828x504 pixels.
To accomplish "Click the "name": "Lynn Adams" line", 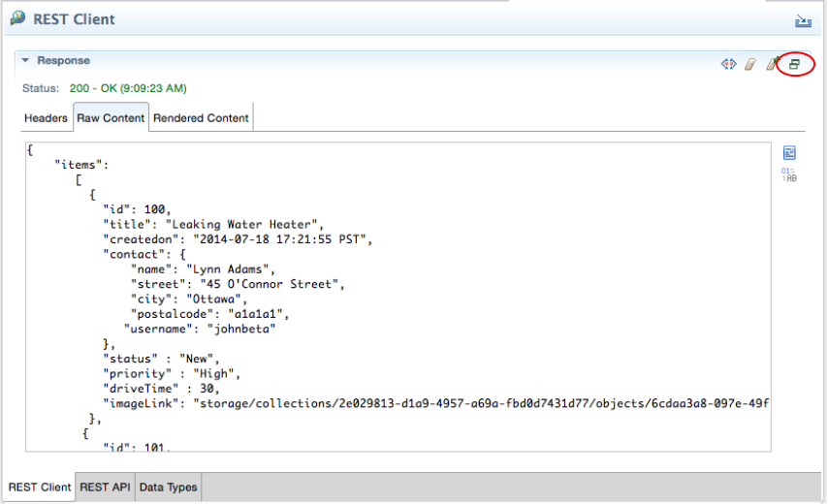I will pos(203,269).
